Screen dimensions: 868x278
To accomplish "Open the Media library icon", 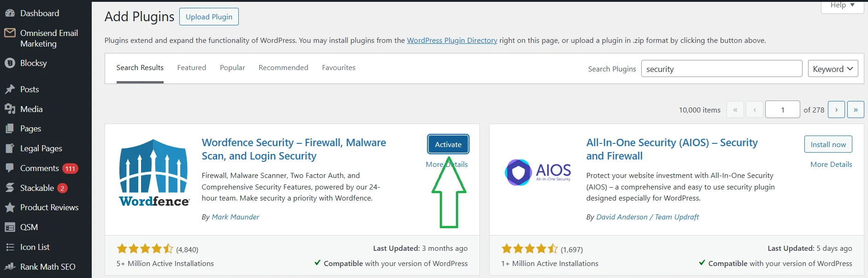I will [x=10, y=109].
